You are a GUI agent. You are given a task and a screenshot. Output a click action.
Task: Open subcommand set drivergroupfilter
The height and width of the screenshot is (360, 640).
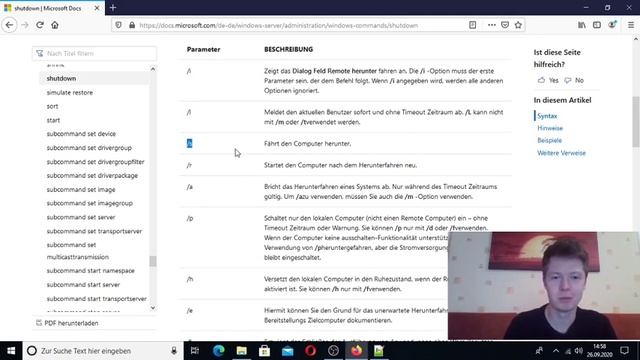[x=95, y=162]
